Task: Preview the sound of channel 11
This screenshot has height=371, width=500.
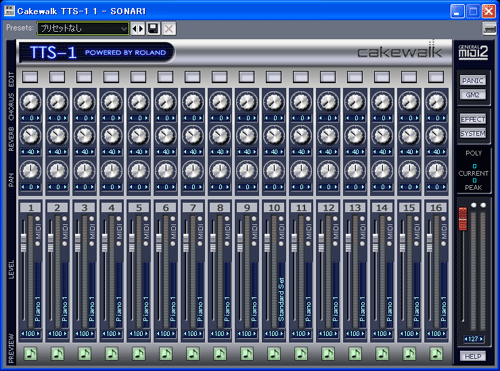Action: [x=301, y=354]
